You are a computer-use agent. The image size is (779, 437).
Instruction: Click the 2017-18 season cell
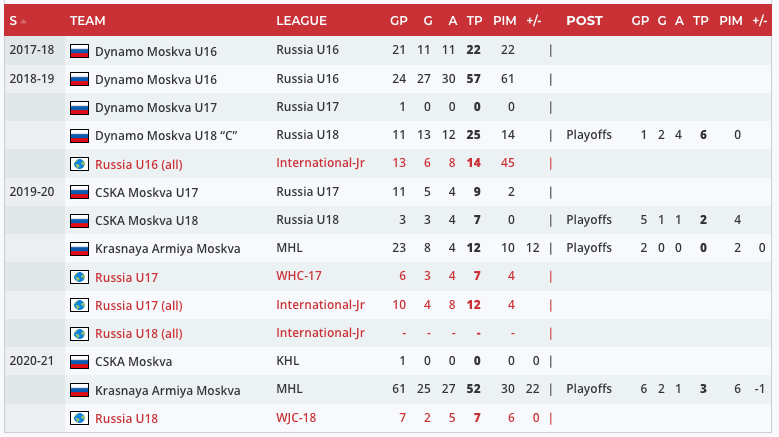tap(32, 51)
